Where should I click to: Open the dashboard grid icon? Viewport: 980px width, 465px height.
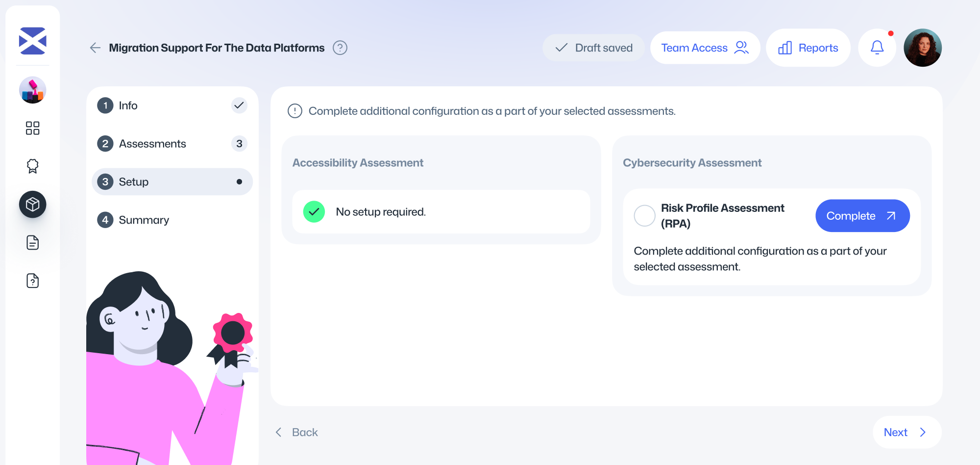point(32,128)
